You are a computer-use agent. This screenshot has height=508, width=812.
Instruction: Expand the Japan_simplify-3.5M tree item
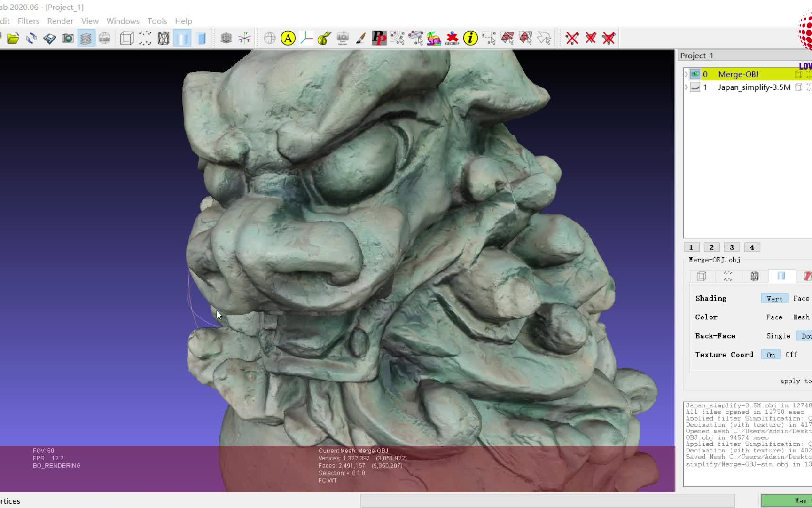click(686, 87)
